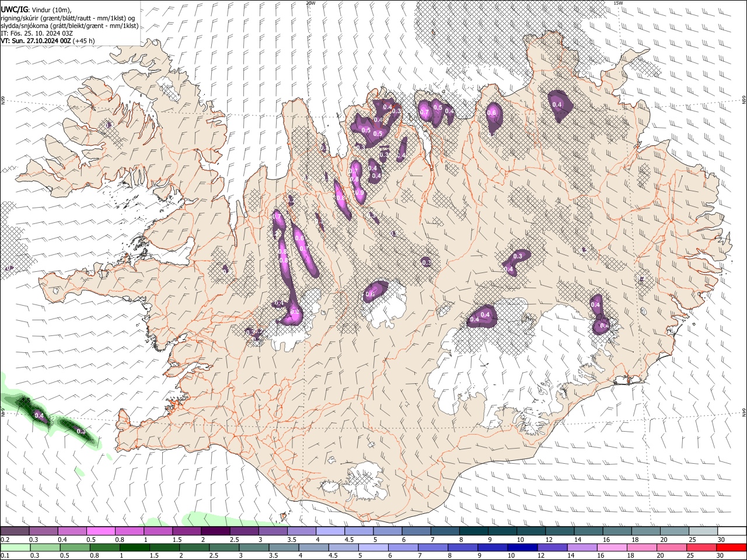Click the green rain cell labeled 0.3 offshore

[x=81, y=431]
